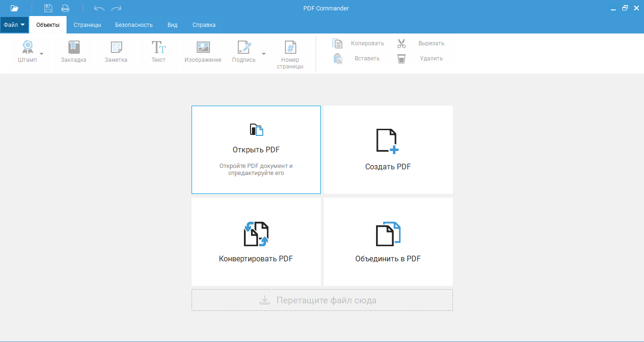
Task: Select the Подпись signature tool icon
Action: [x=244, y=47]
